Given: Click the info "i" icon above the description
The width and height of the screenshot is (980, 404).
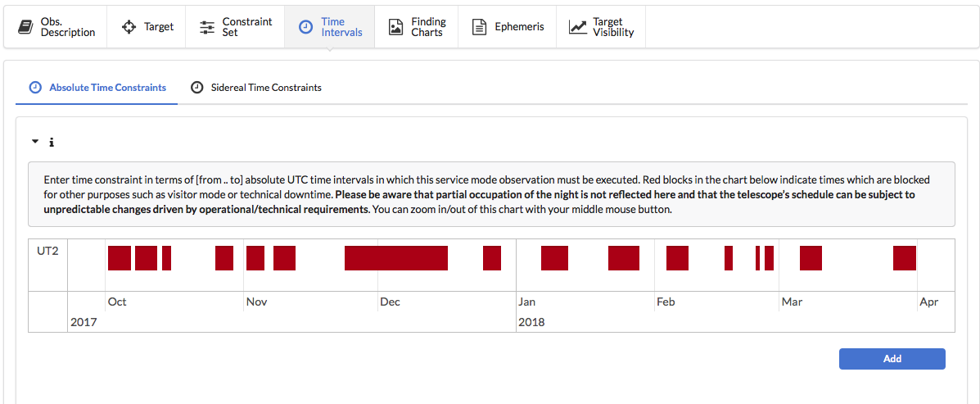Looking at the screenshot, I should coord(52,143).
